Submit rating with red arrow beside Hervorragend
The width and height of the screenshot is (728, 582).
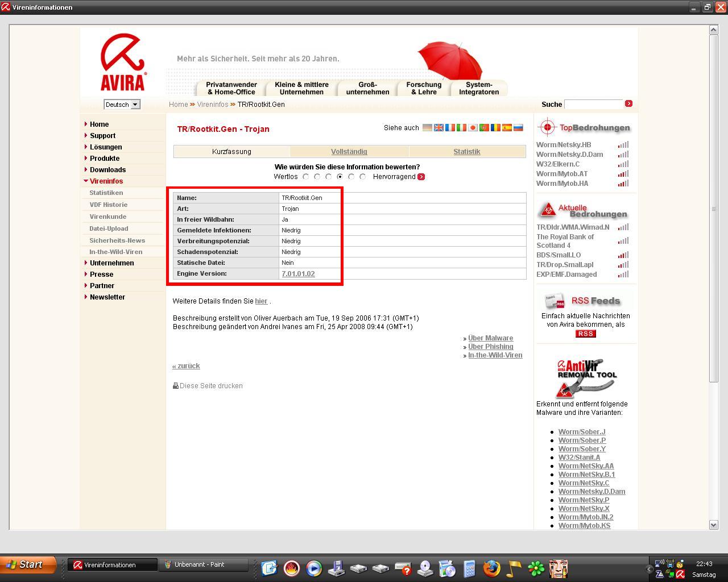pyautogui.click(x=421, y=177)
